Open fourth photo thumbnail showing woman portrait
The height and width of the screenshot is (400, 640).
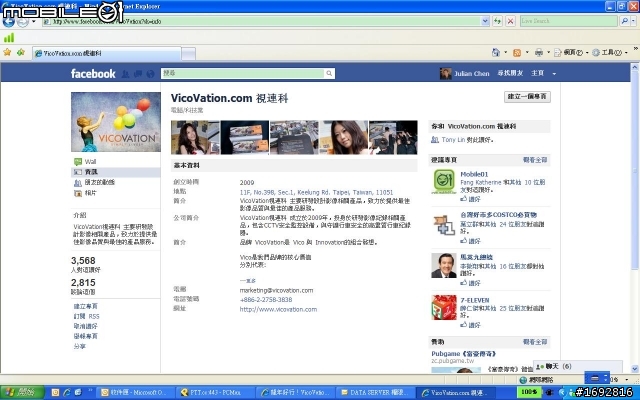tap(344, 138)
